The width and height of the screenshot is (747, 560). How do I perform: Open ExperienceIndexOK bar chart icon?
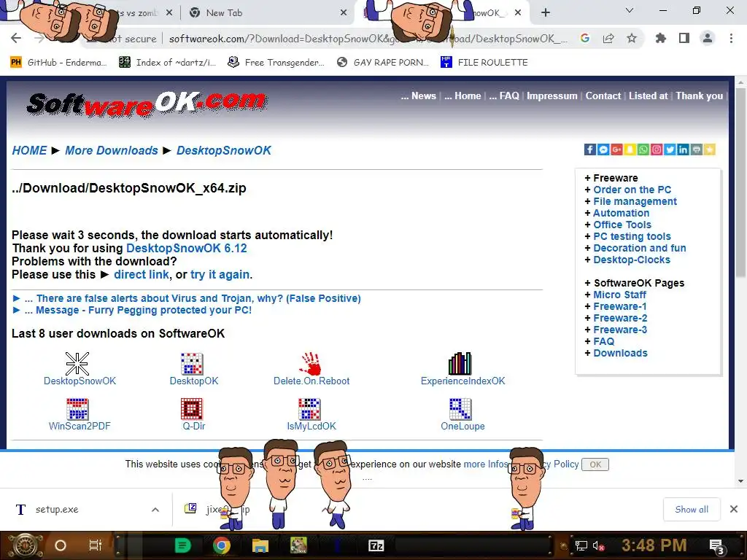tap(460, 363)
